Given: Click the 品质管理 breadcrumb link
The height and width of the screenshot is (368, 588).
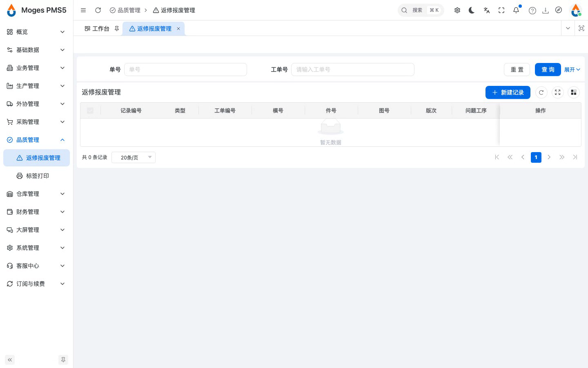Looking at the screenshot, I should pos(125,10).
